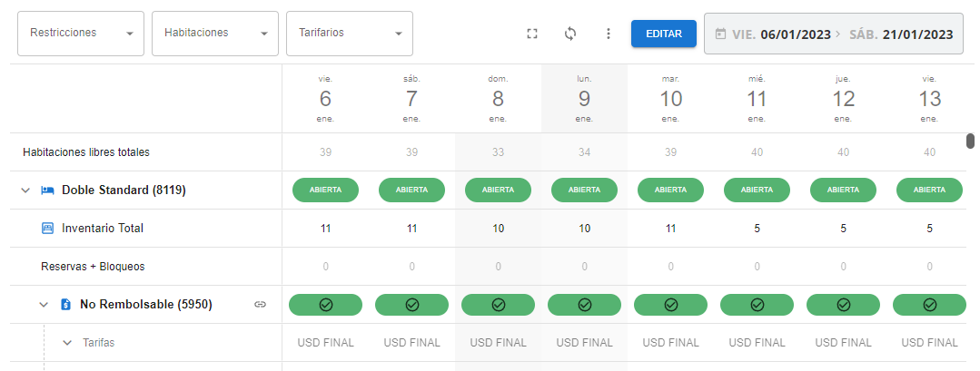980x371 pixels.
Task: Collapse the Doble Standard (8119) row
Action: point(25,190)
